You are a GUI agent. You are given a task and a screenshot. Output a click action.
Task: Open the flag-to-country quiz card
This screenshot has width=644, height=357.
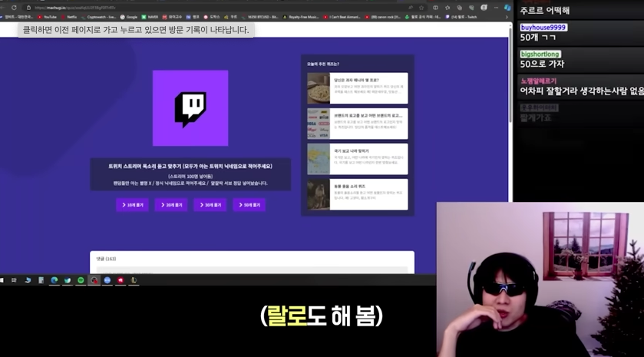point(358,159)
